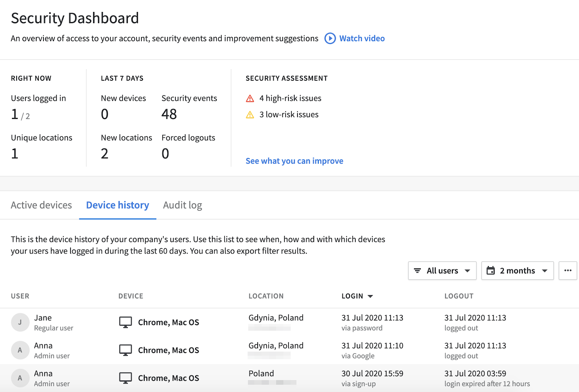Click Jane's avatar circle
The image size is (579, 392).
20,322
